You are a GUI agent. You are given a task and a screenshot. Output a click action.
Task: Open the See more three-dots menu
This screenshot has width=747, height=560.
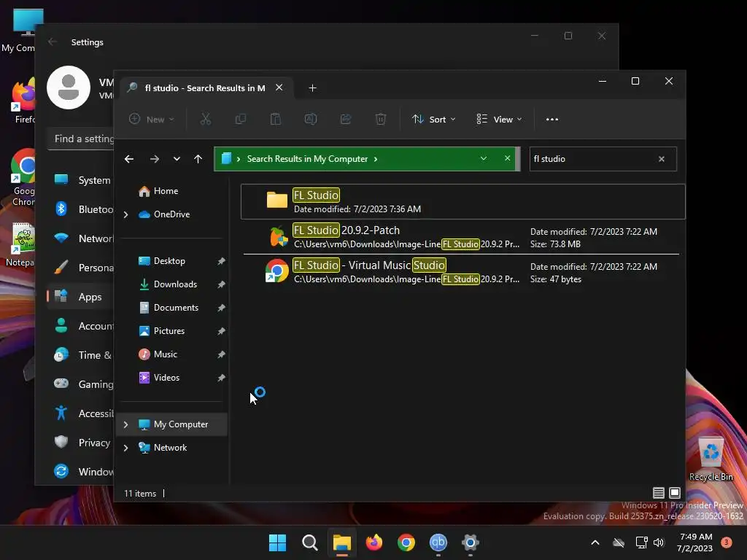point(552,120)
